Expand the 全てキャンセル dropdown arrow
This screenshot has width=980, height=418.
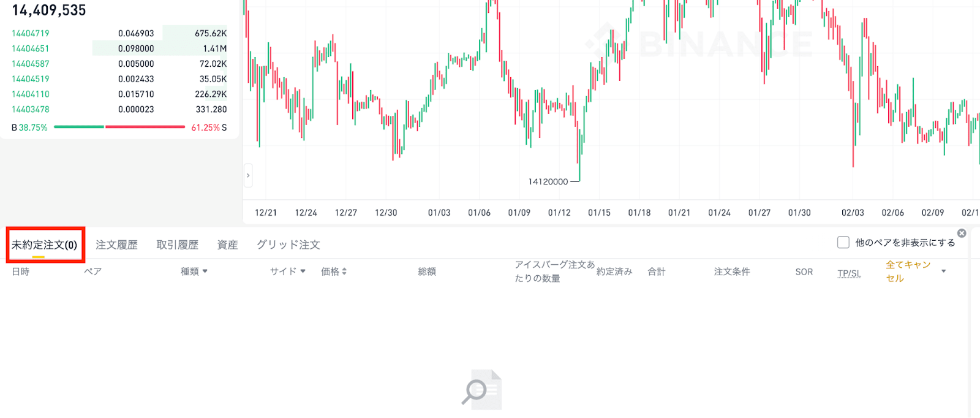944,272
